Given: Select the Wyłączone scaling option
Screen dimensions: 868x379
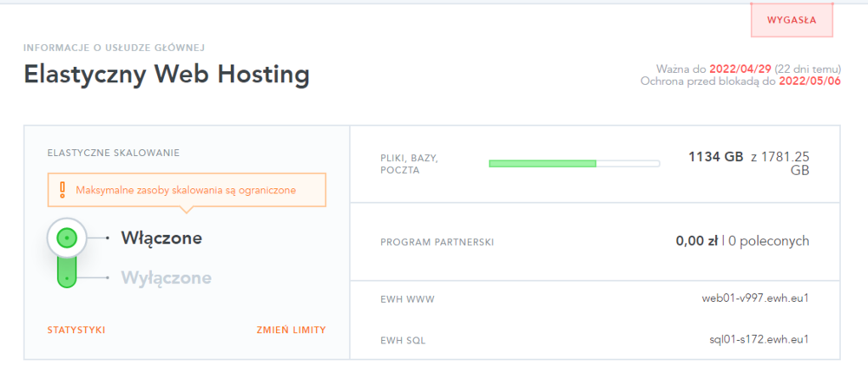Looking at the screenshot, I should 166,278.
